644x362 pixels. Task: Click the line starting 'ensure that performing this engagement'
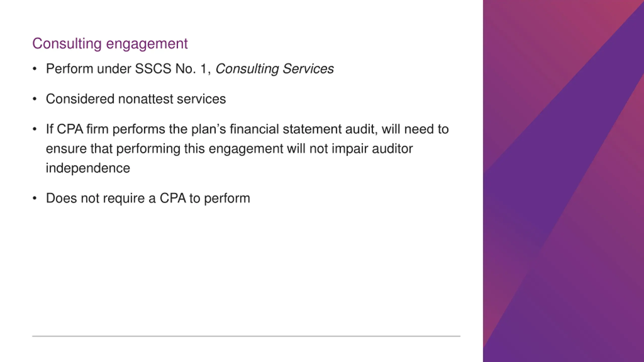tap(229, 149)
